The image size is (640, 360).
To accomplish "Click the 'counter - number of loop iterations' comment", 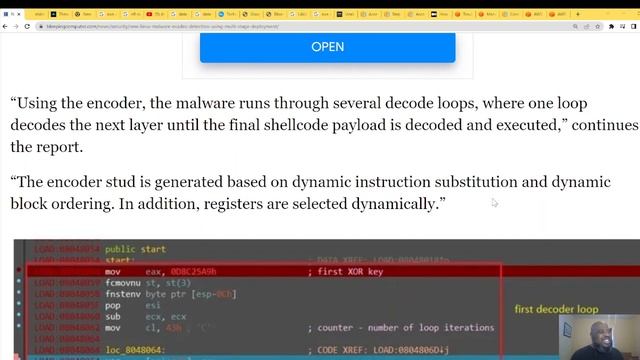I will point(401,328).
